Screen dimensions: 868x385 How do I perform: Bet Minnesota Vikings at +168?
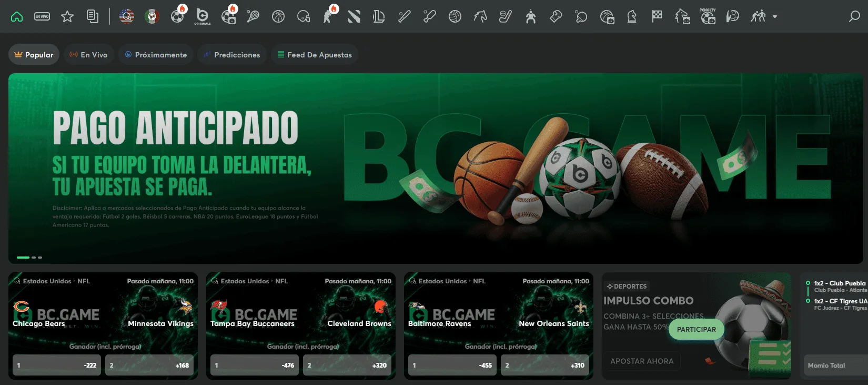(149, 365)
